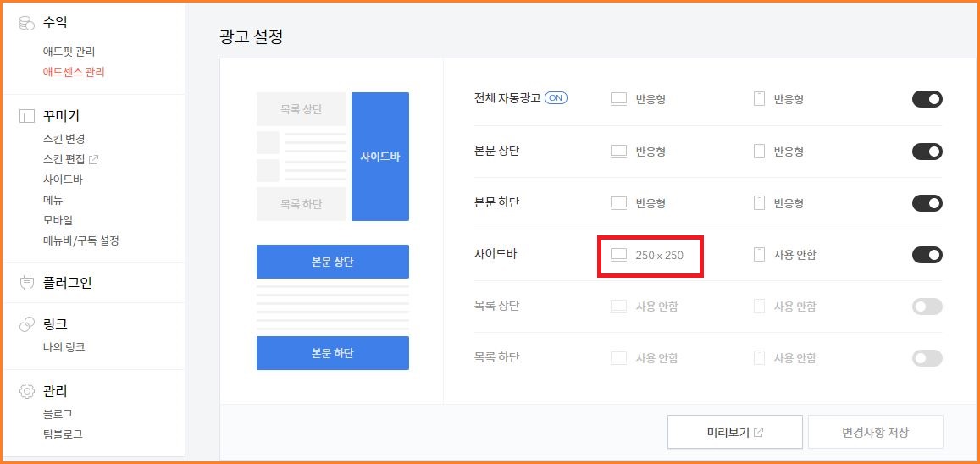Open 애드센스 관리 in the sidebar menu
Viewport: 980px width, 464px height.
[74, 72]
